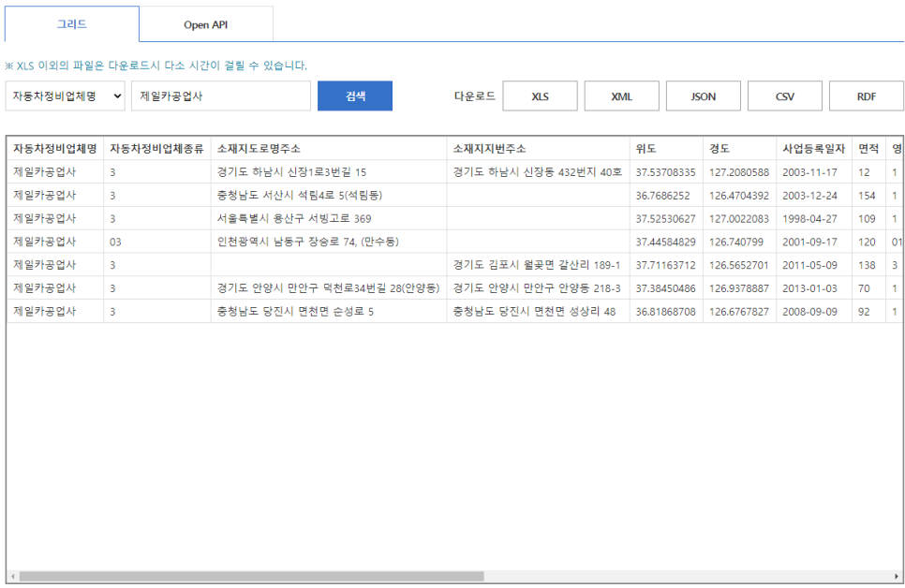Click longitude value 126.4704392

pyautogui.click(x=739, y=196)
